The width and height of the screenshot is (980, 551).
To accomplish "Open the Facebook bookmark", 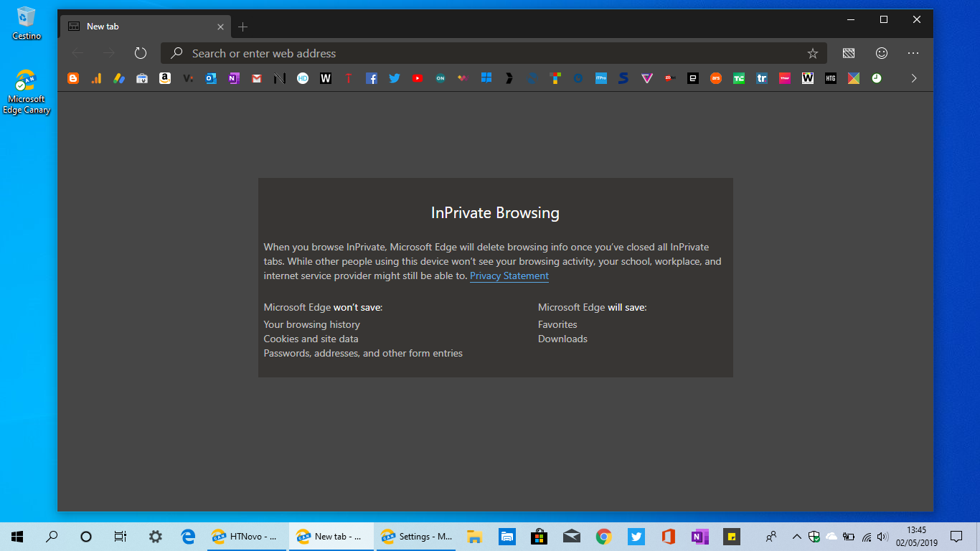I will click(x=371, y=78).
